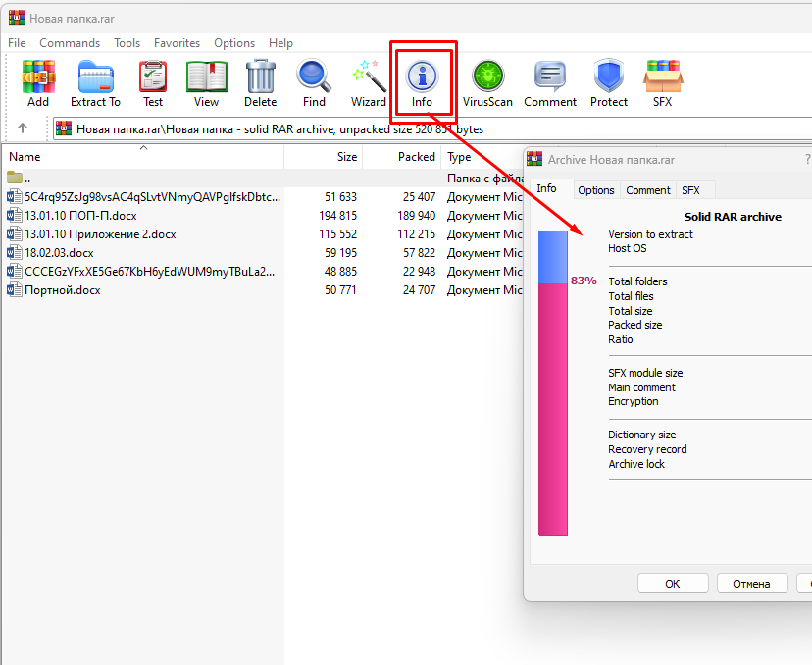812x665 pixels.
Task: Click the packed value 24 707
Action: [419, 290]
